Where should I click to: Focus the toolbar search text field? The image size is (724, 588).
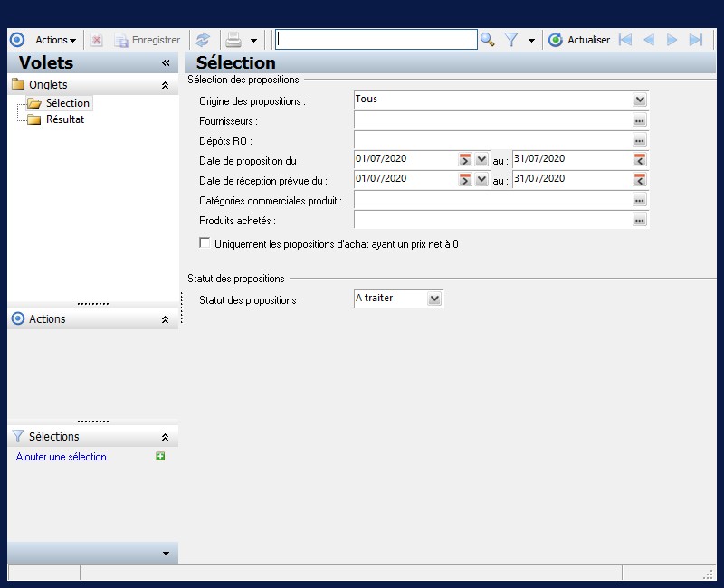[376, 40]
